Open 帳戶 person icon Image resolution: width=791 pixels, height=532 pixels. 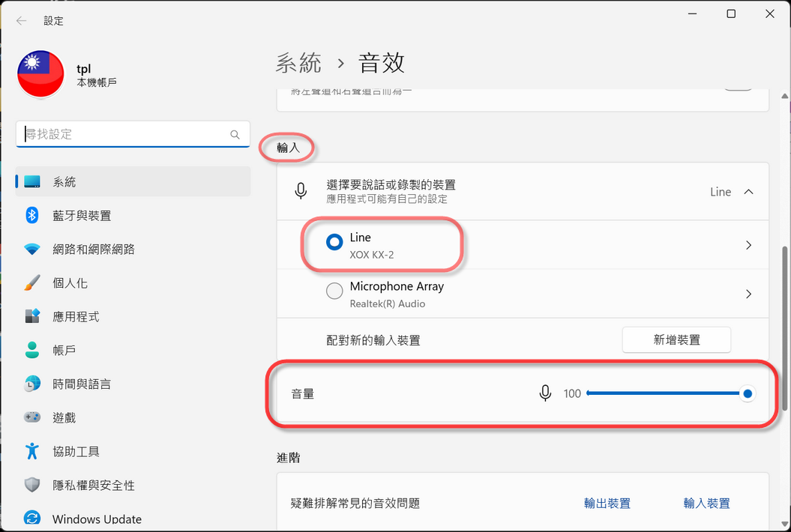[32, 350]
